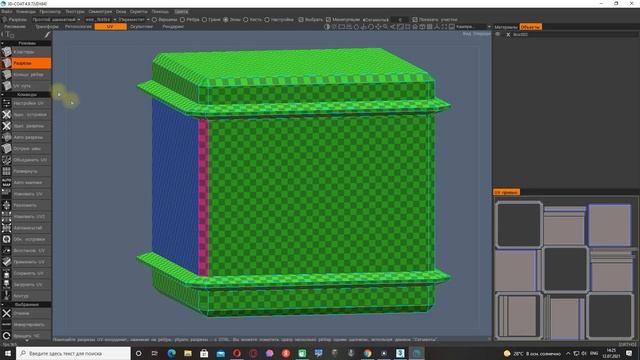
Task: Open the Простой шахматный texture dropdown
Action: tap(56, 20)
